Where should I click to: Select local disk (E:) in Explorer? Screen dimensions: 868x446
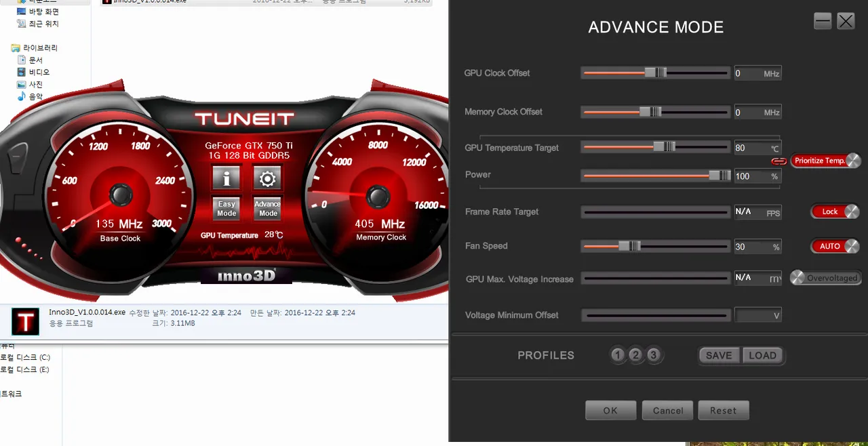tap(25, 369)
